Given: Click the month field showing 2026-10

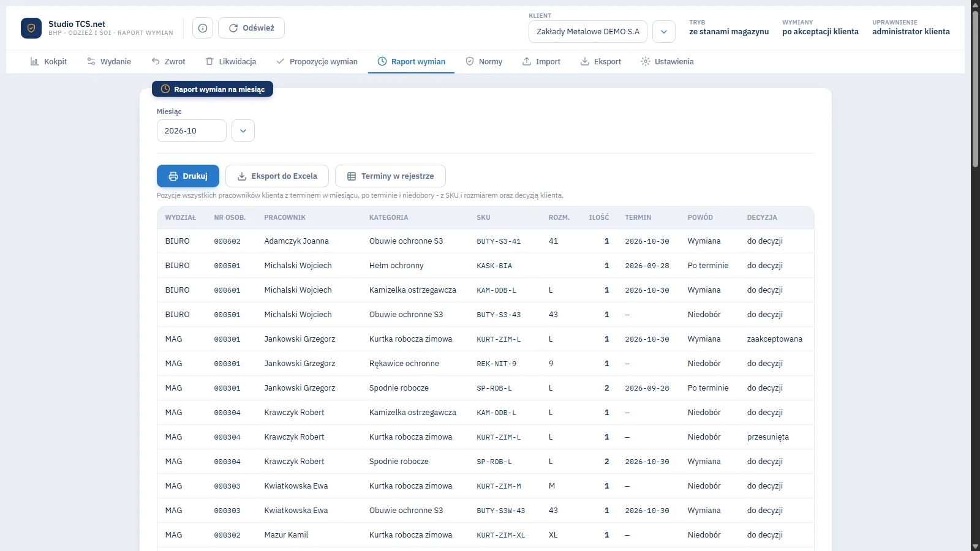Looking at the screenshot, I should click(x=192, y=131).
